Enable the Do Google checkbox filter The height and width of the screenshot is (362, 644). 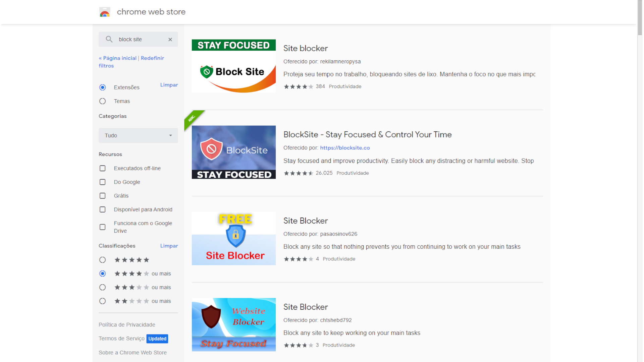point(103,182)
